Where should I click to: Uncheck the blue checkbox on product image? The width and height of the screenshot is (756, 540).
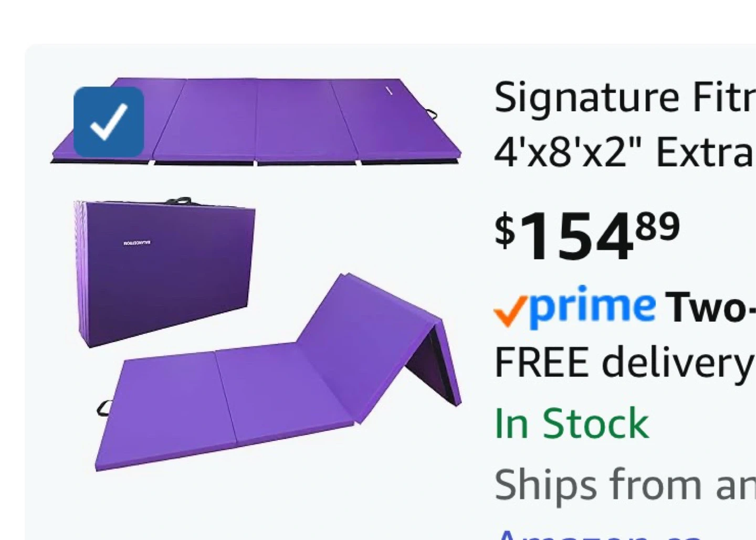[109, 121]
